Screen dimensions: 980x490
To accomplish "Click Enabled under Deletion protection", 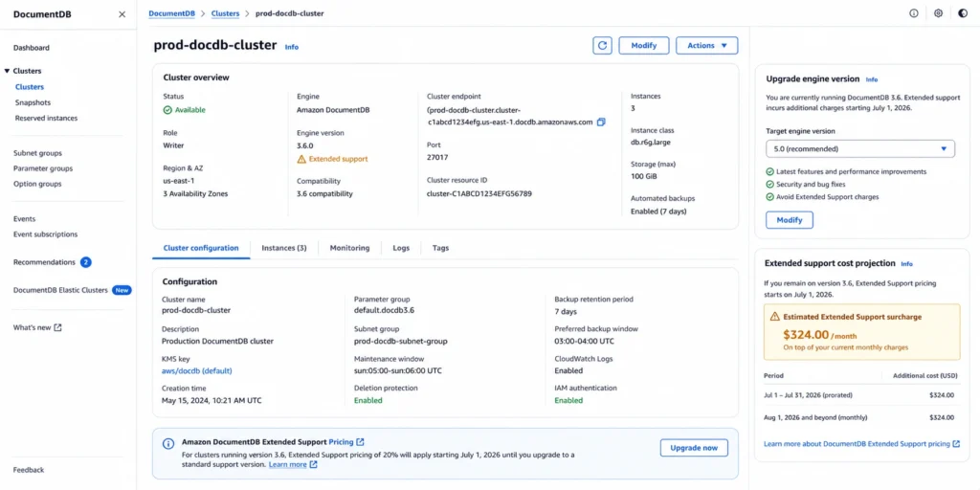I will click(x=368, y=400).
